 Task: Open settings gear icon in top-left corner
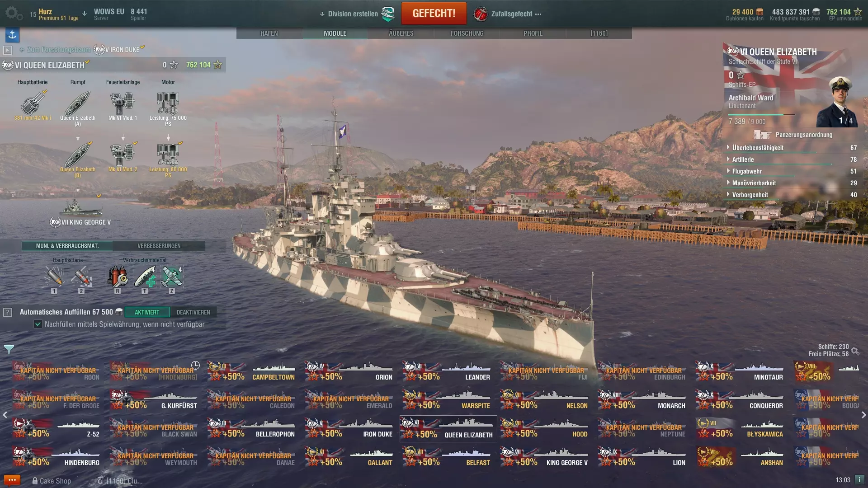[x=13, y=13]
